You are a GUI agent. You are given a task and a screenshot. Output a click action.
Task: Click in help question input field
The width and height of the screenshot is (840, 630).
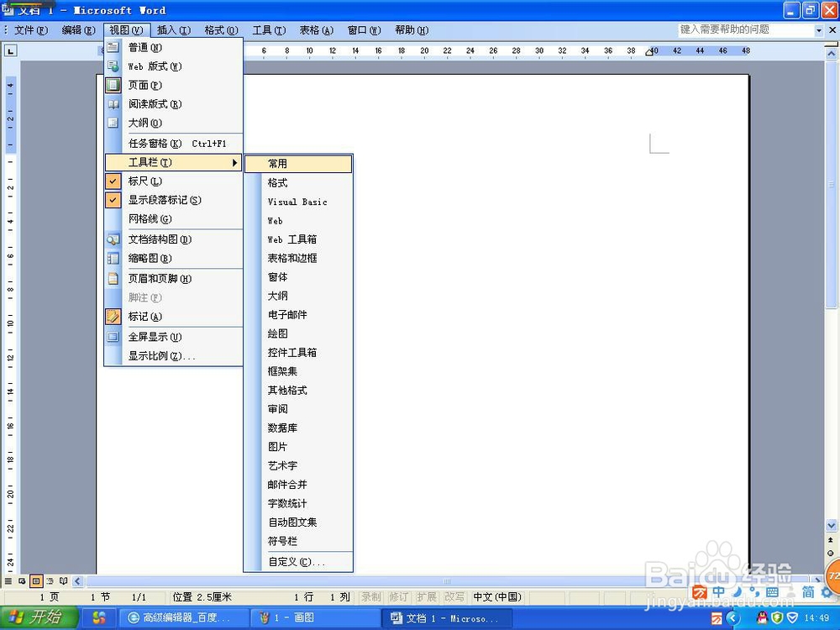[x=746, y=30]
